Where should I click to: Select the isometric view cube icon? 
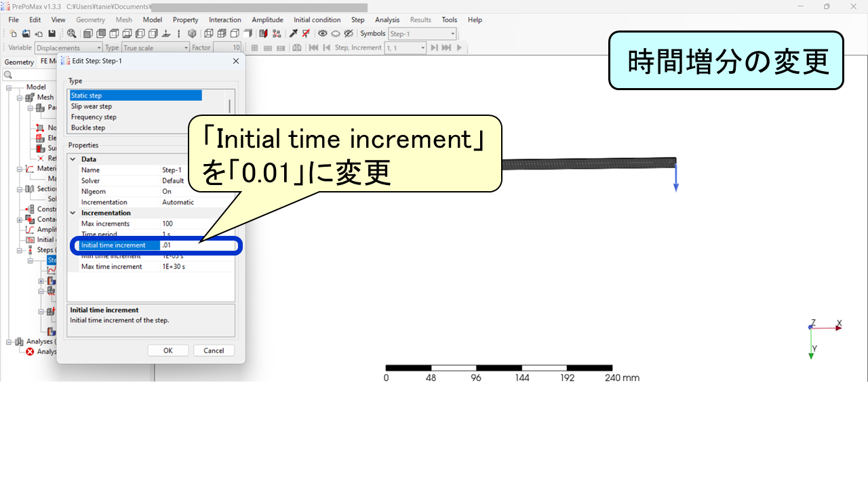pos(192,33)
